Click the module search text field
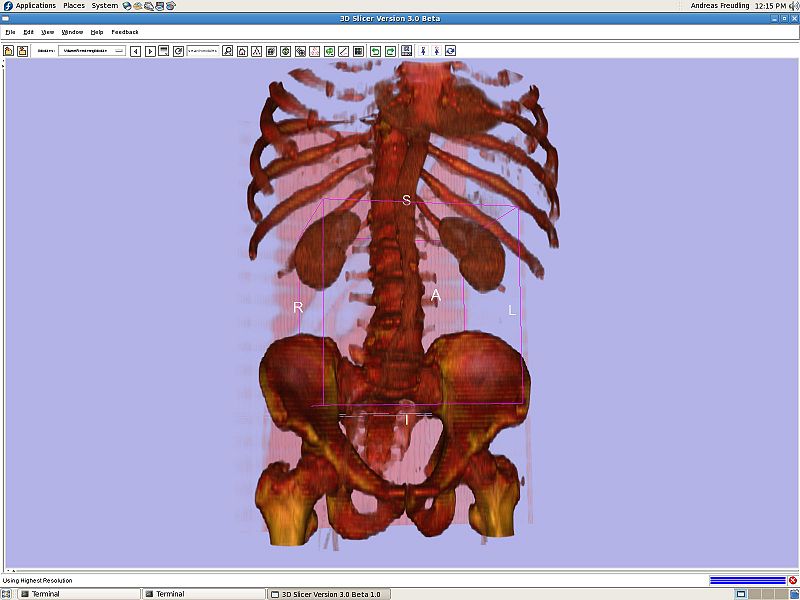The image size is (800, 600). tap(202, 51)
